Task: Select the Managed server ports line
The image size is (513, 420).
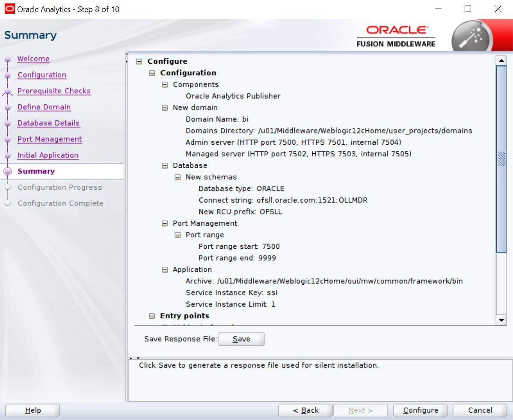Action: (x=298, y=154)
